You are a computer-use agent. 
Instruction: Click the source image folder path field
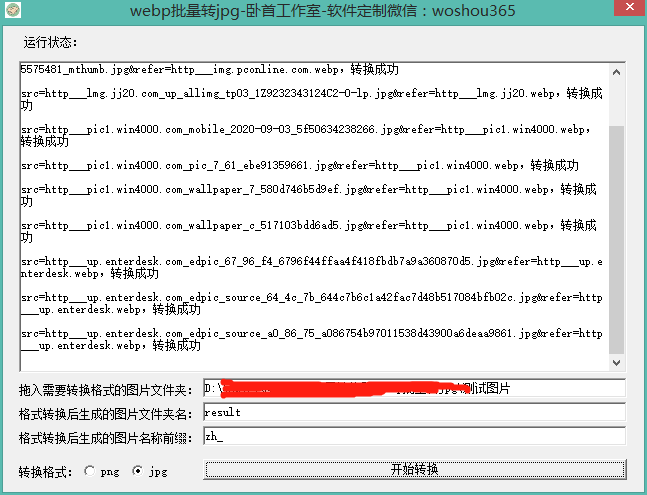point(414,388)
